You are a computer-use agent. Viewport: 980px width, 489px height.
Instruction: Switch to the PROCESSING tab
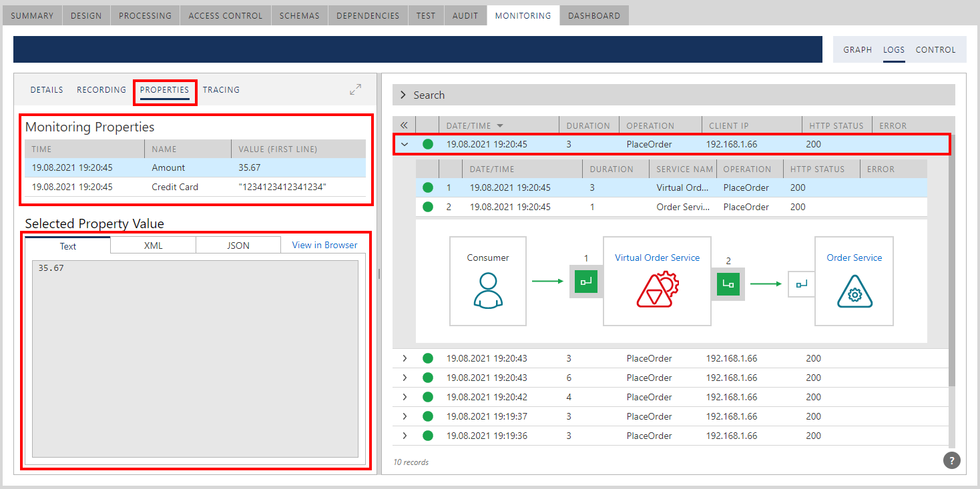(145, 15)
